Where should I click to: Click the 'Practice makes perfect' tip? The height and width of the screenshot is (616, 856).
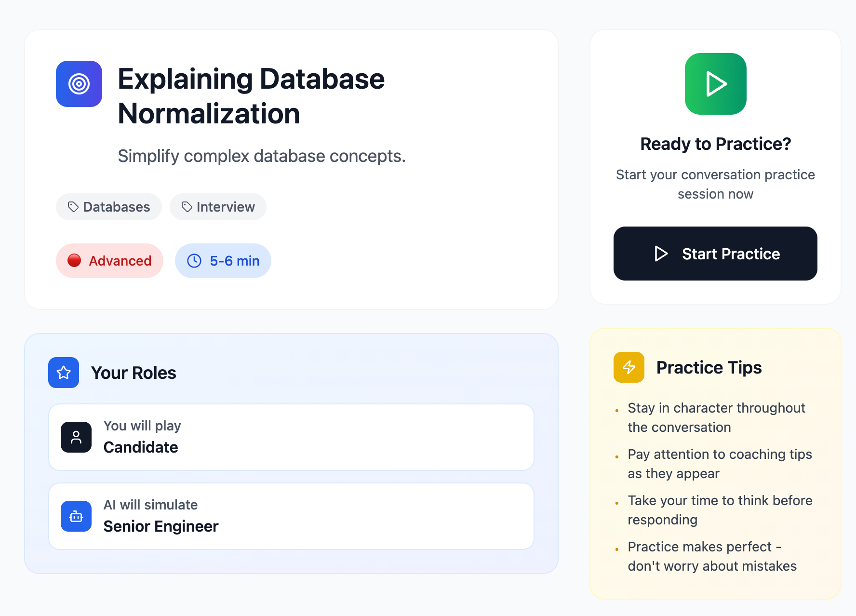coord(712,556)
